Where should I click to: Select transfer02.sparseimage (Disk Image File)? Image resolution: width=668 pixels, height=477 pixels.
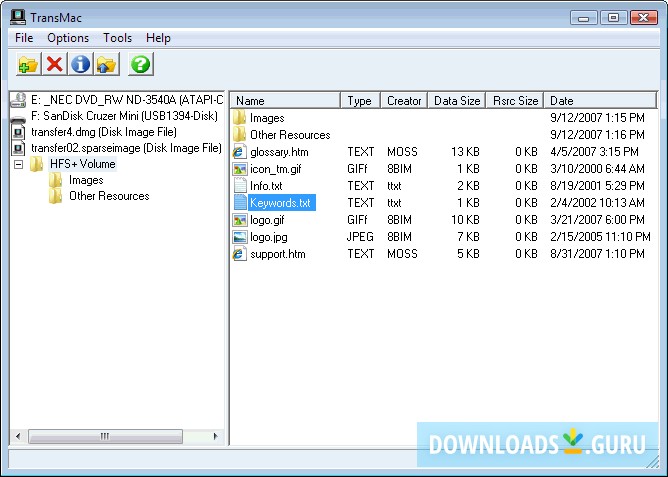coord(127,148)
